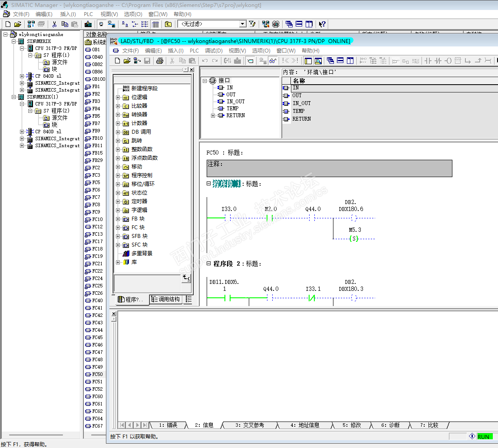Switch to the 3: 交叉参考 tab
The height and width of the screenshot is (448, 498).
[249, 425]
